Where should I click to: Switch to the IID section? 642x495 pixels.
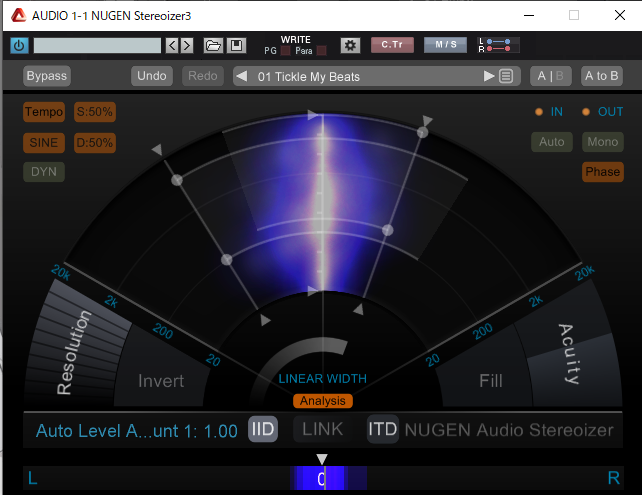[262, 430]
